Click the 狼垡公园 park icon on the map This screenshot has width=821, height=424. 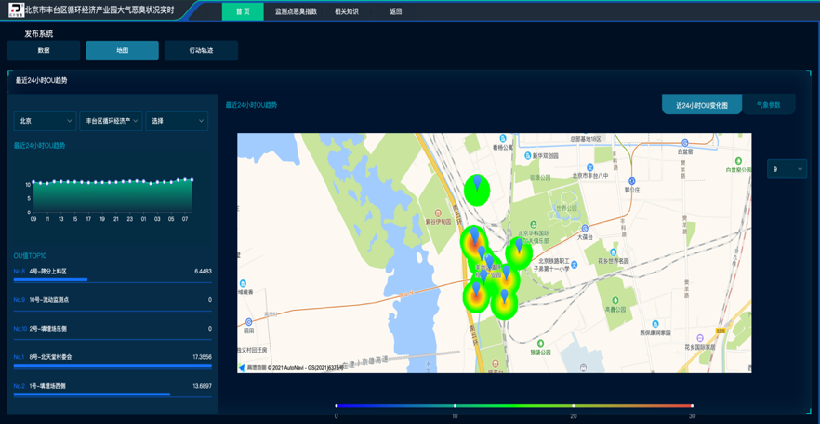coord(540,343)
